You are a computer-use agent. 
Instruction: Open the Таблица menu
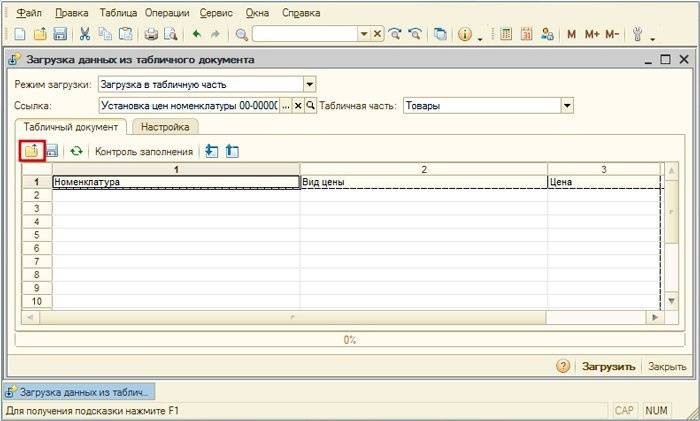tap(118, 13)
